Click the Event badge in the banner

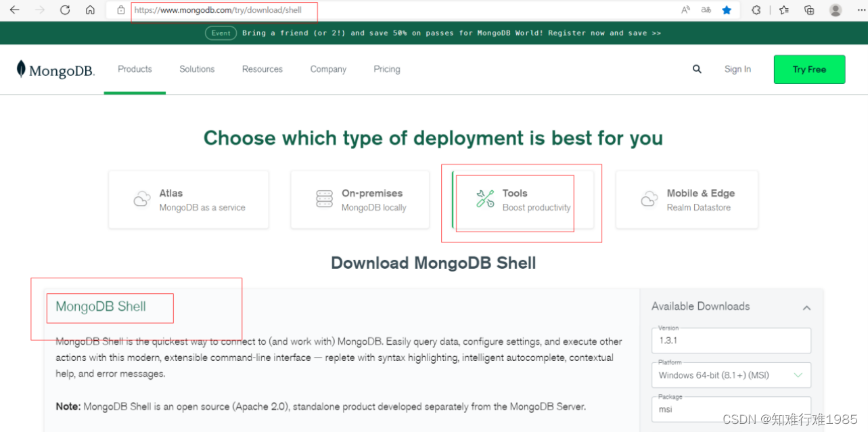(221, 33)
